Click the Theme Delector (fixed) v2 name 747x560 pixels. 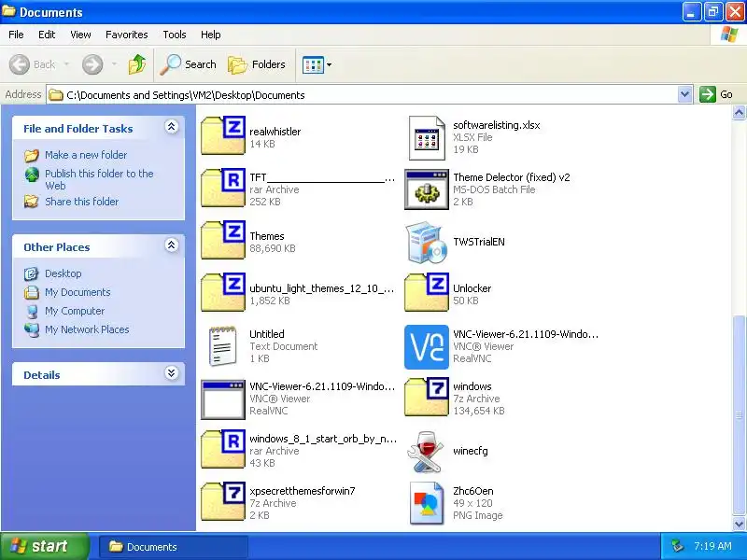(512, 177)
